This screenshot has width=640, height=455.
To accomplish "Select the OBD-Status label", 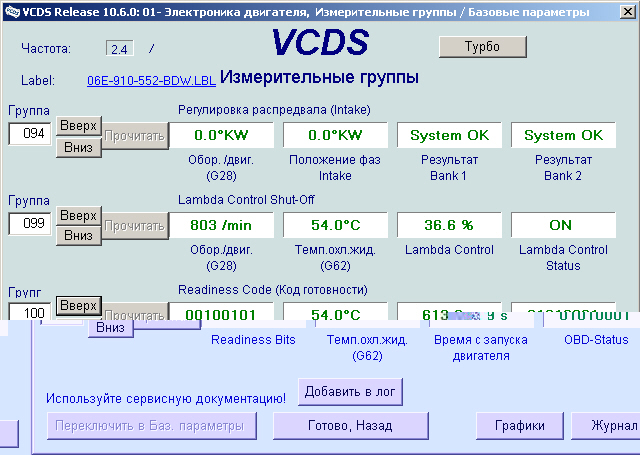I will (596, 340).
